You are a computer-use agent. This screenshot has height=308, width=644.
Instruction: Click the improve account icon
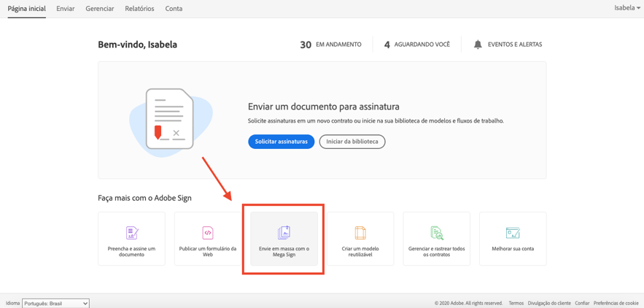click(513, 233)
